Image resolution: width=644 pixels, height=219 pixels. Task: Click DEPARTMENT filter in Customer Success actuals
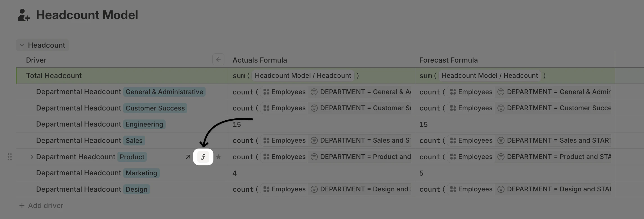pyautogui.click(x=360, y=108)
